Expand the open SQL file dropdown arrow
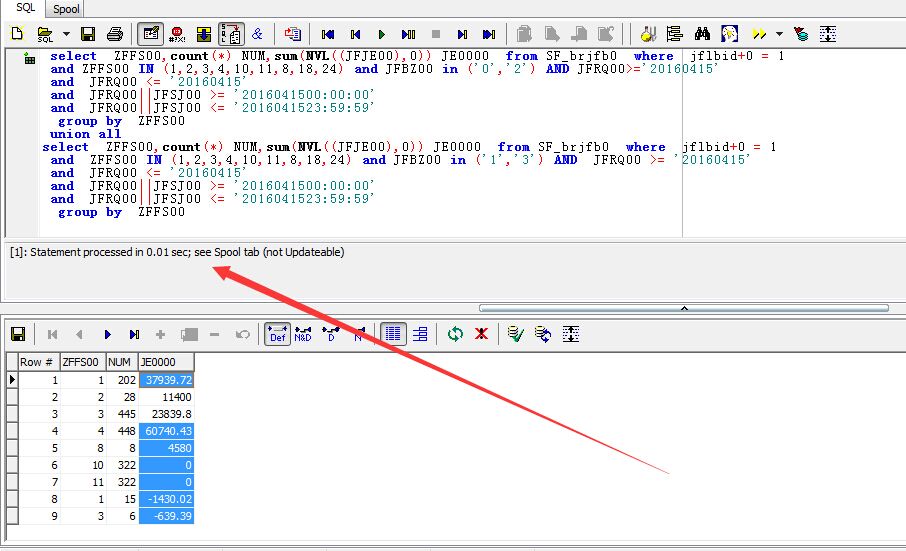 [x=66, y=34]
